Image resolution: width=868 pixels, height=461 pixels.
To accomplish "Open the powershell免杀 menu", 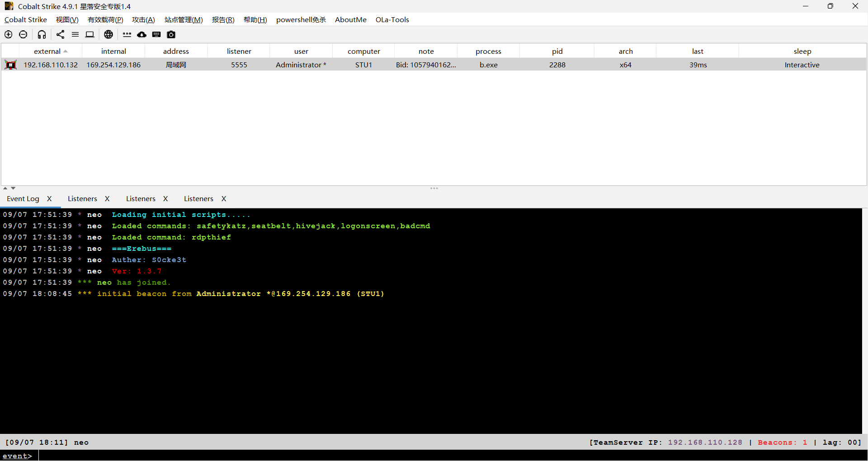I will tap(301, 19).
